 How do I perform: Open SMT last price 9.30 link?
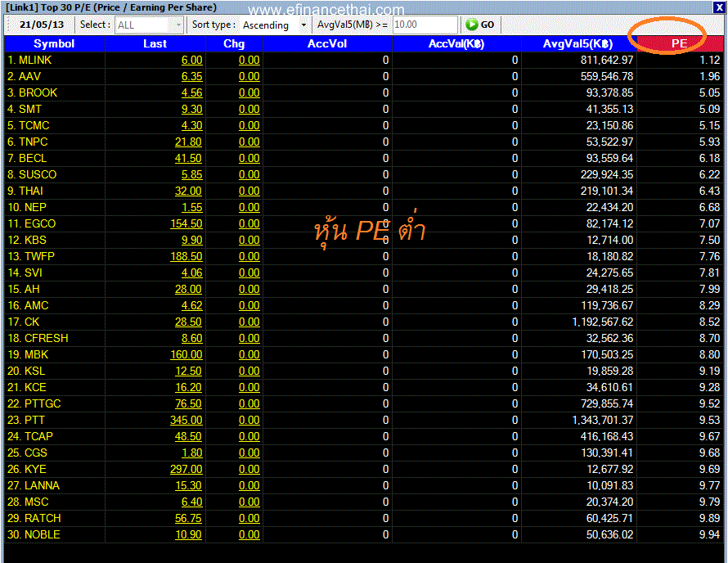click(191, 109)
